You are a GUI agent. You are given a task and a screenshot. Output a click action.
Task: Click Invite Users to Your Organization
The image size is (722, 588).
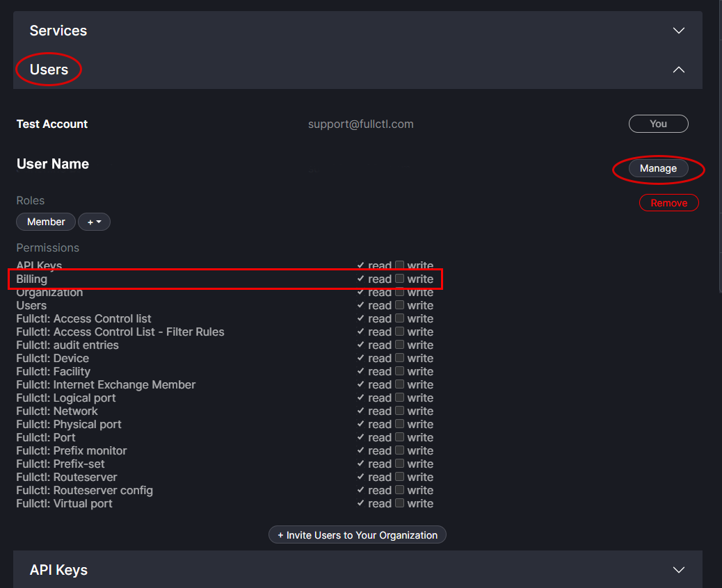358,535
